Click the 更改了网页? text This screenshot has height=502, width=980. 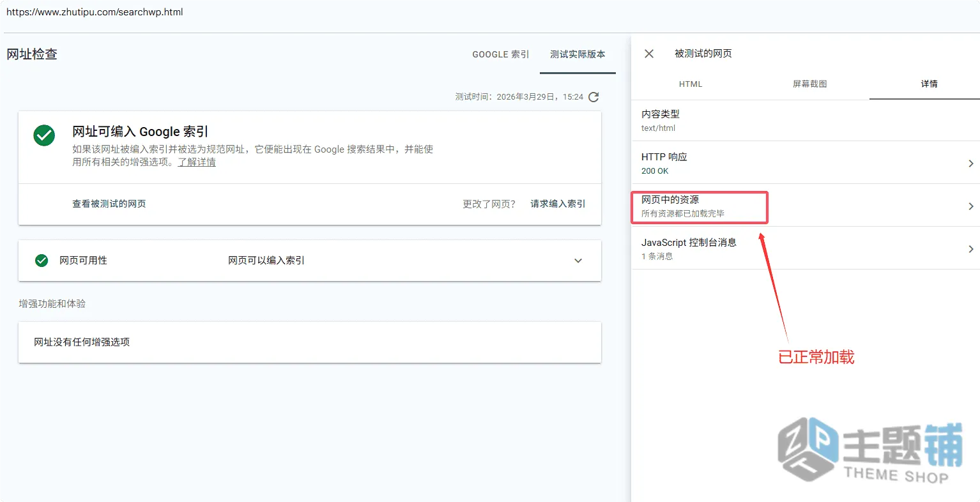tap(489, 204)
